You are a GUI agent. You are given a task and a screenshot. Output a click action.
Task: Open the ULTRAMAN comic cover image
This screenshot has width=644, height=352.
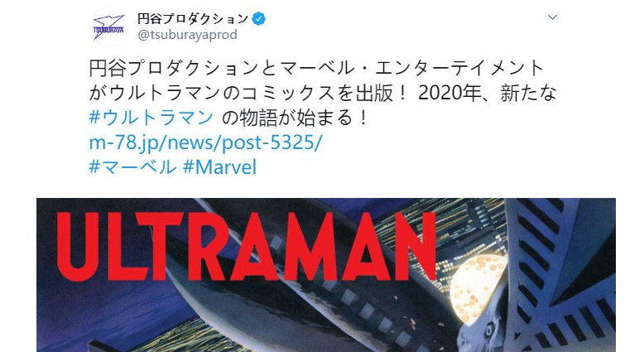(x=325, y=275)
